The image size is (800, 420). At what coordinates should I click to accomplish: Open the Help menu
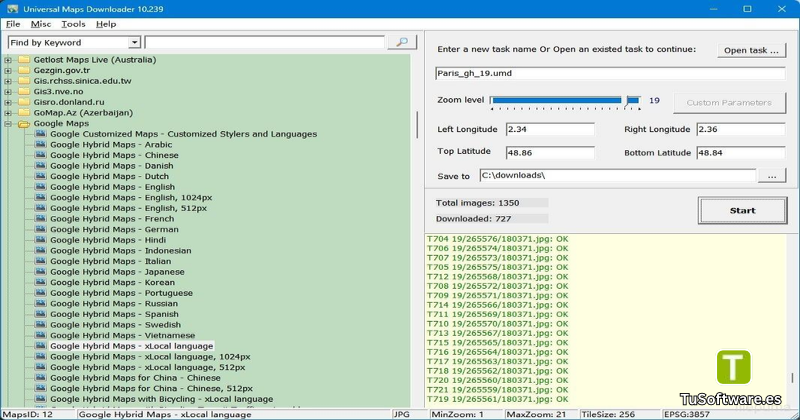pyautogui.click(x=106, y=24)
